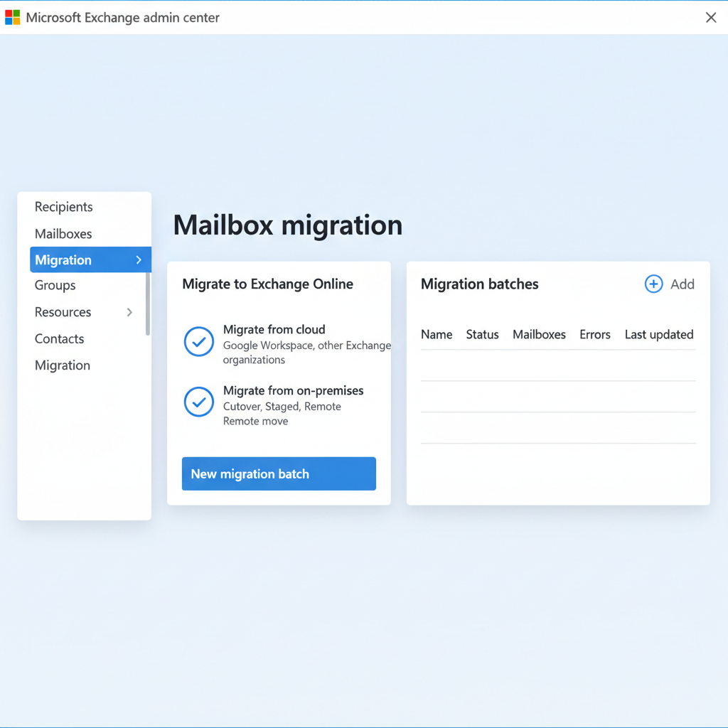Sort by the Status column header
The image size is (728, 728).
(x=482, y=335)
